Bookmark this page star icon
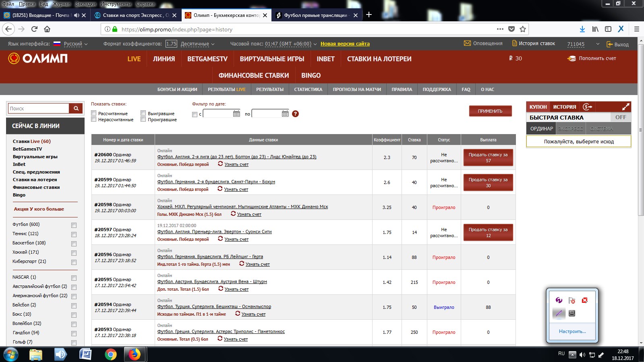The image size is (644, 362). 523,29
